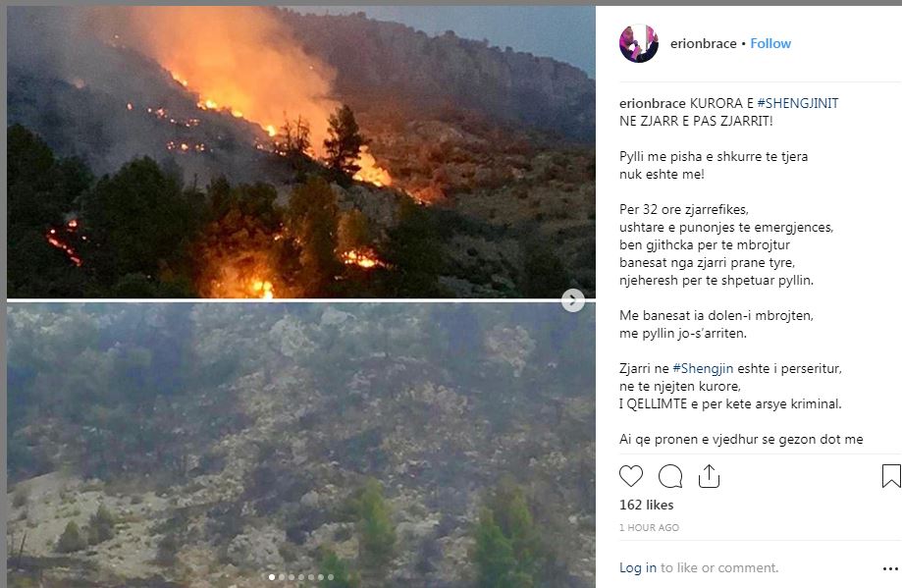The image size is (902, 588).
Task: Follow the erionbrace account
Action: click(x=770, y=44)
